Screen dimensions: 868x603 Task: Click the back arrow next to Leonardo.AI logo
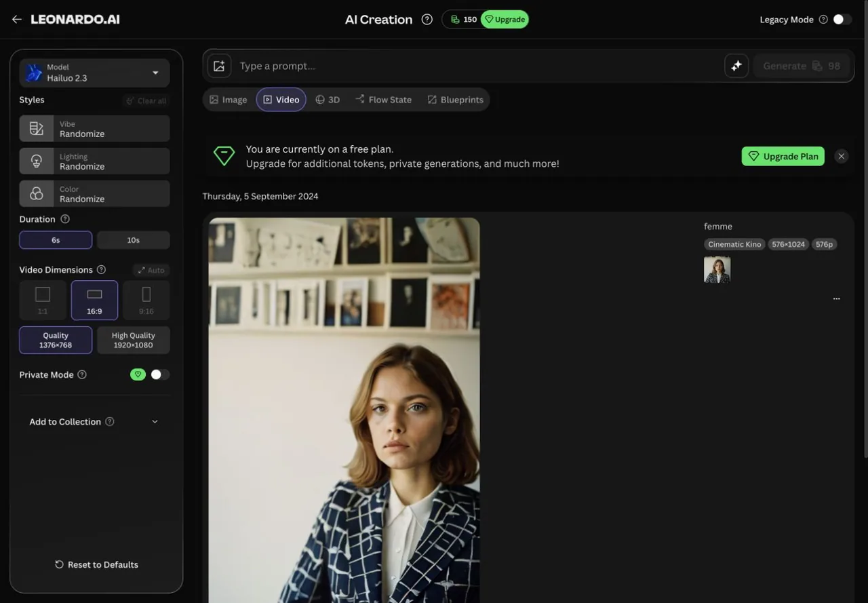pos(17,20)
